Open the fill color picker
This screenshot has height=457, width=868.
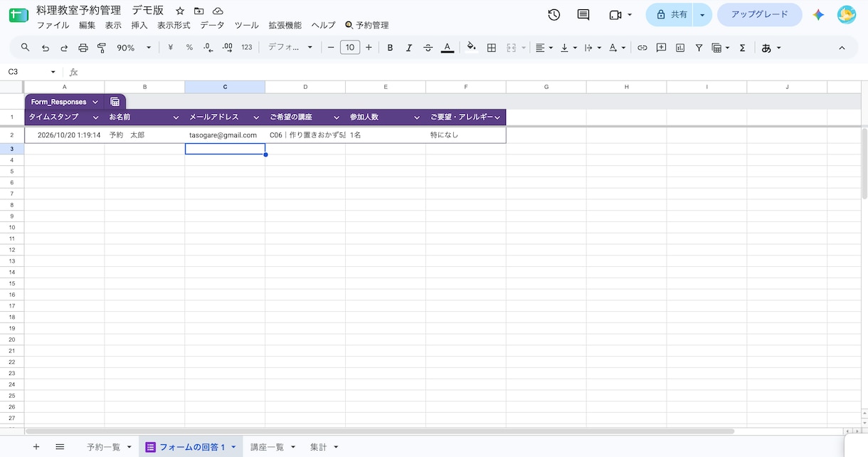click(x=472, y=48)
